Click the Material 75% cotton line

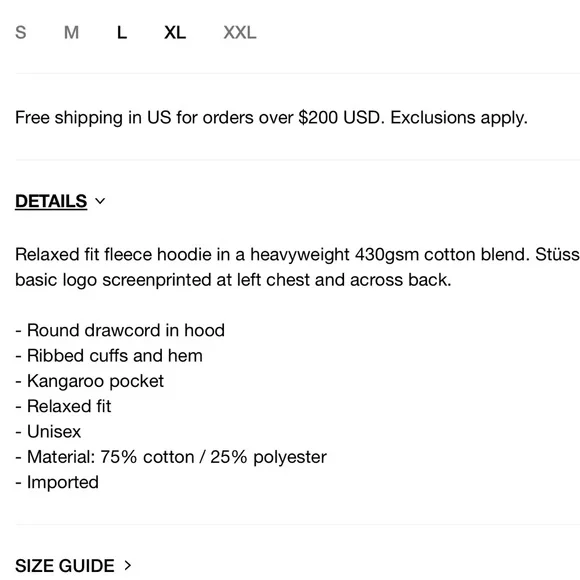click(x=171, y=457)
